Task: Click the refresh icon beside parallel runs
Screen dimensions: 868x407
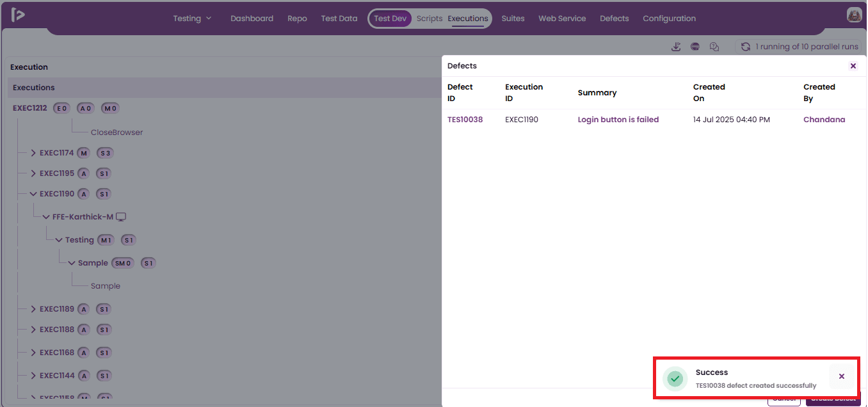Action: [746, 47]
